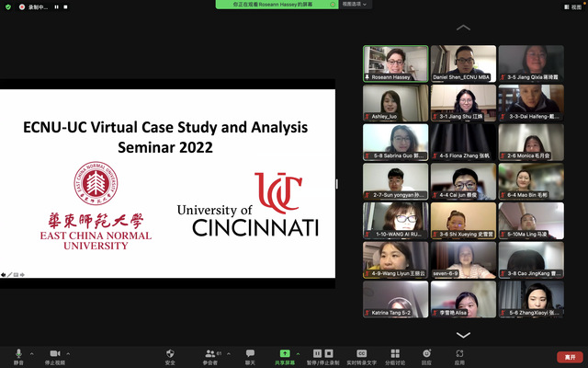Pause recording from the bottom toolbar

317,353
